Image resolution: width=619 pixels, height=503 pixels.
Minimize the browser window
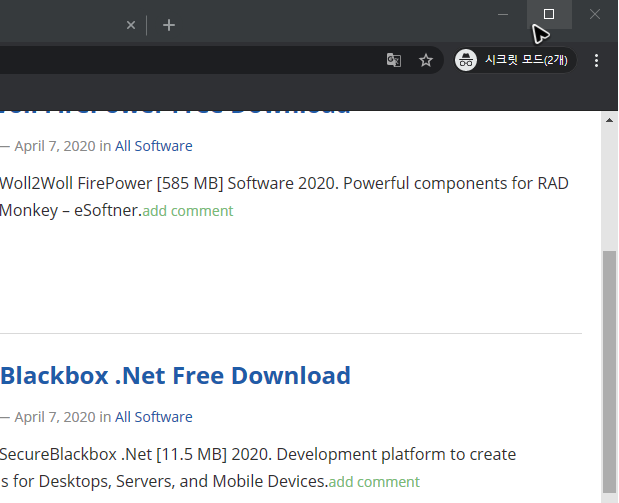(x=503, y=15)
